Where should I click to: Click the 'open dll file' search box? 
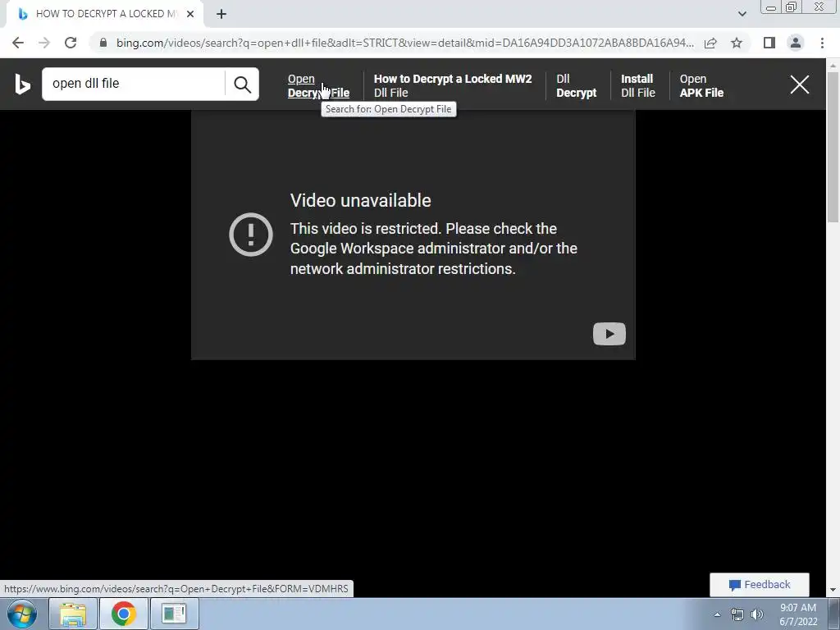point(134,84)
